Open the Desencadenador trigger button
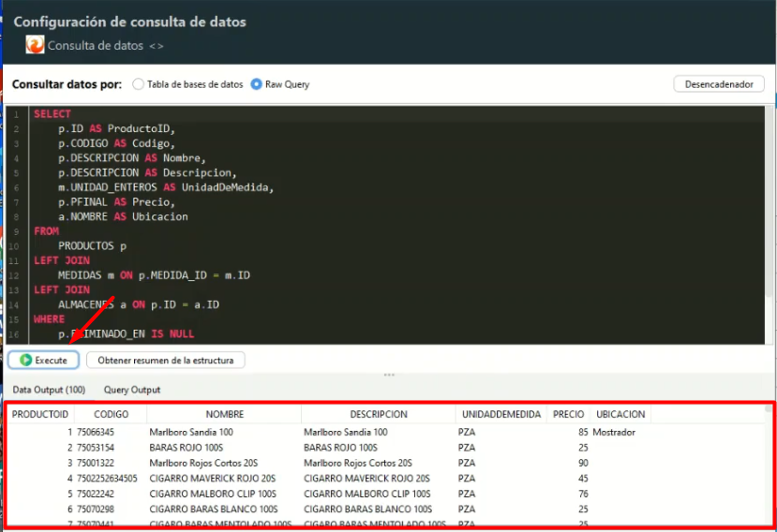This screenshot has height=532, width=777. 718,84
